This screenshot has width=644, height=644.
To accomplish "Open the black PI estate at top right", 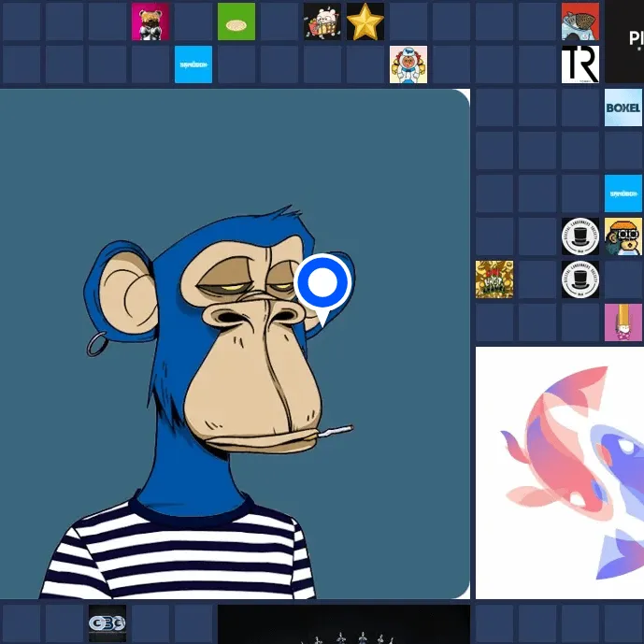I will pos(624,43).
